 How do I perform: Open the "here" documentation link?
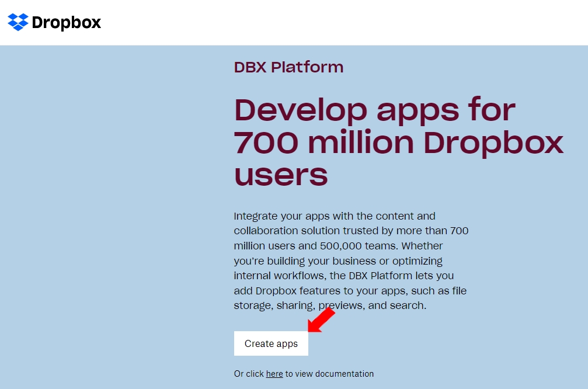(274, 374)
